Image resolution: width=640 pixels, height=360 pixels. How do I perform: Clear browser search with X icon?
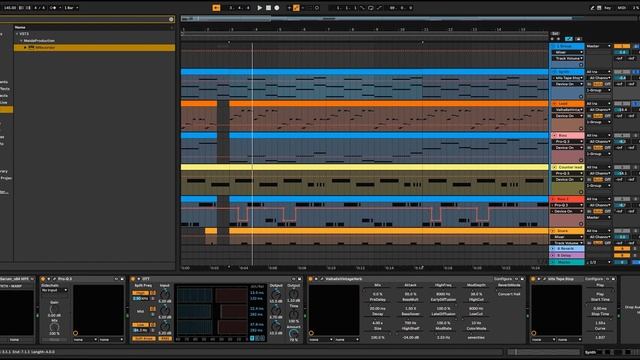click(171, 19)
